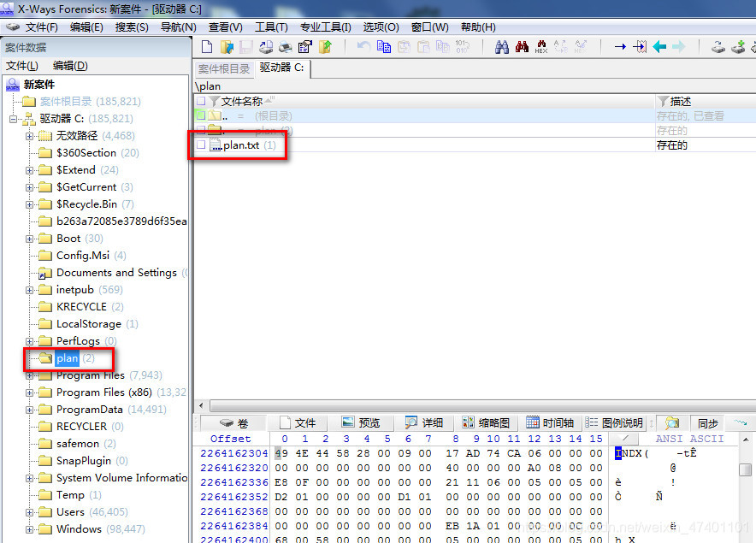Tick the header checkbox next to 文件名称

pos(201,101)
